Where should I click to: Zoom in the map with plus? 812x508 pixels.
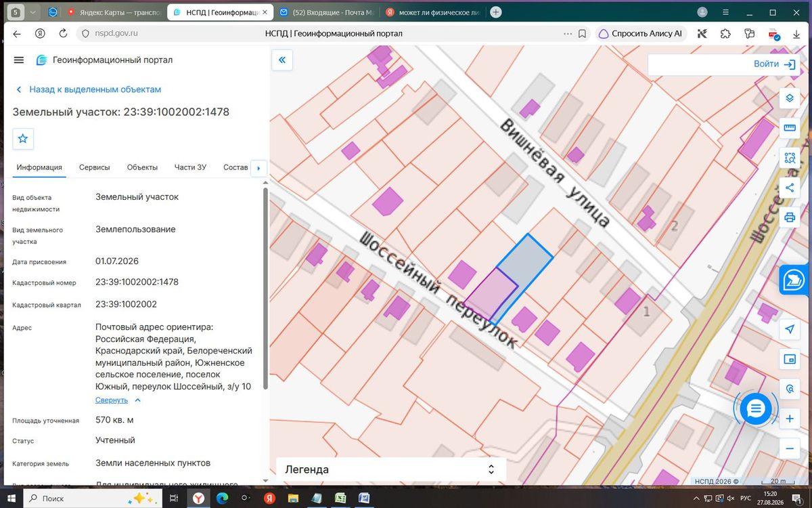(x=789, y=419)
